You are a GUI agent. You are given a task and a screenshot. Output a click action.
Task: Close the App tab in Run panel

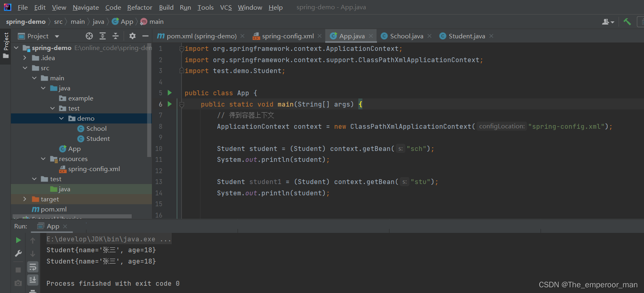pyautogui.click(x=65, y=226)
